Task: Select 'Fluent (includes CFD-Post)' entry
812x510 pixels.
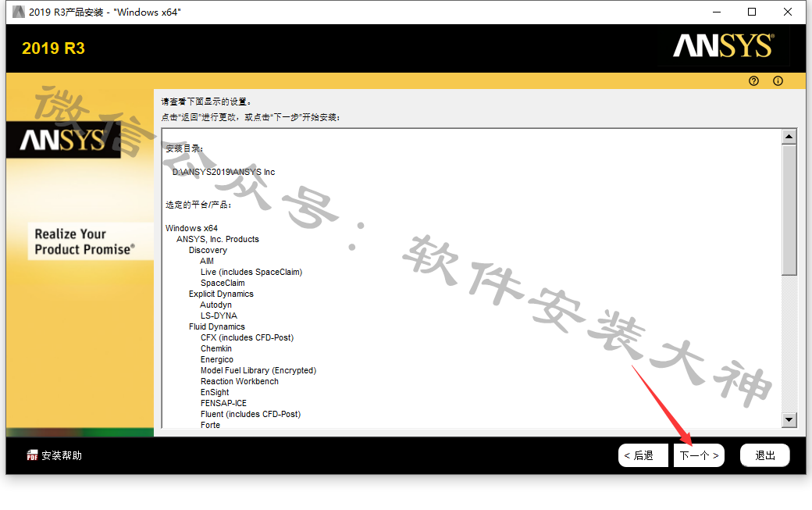Action: 251,414
